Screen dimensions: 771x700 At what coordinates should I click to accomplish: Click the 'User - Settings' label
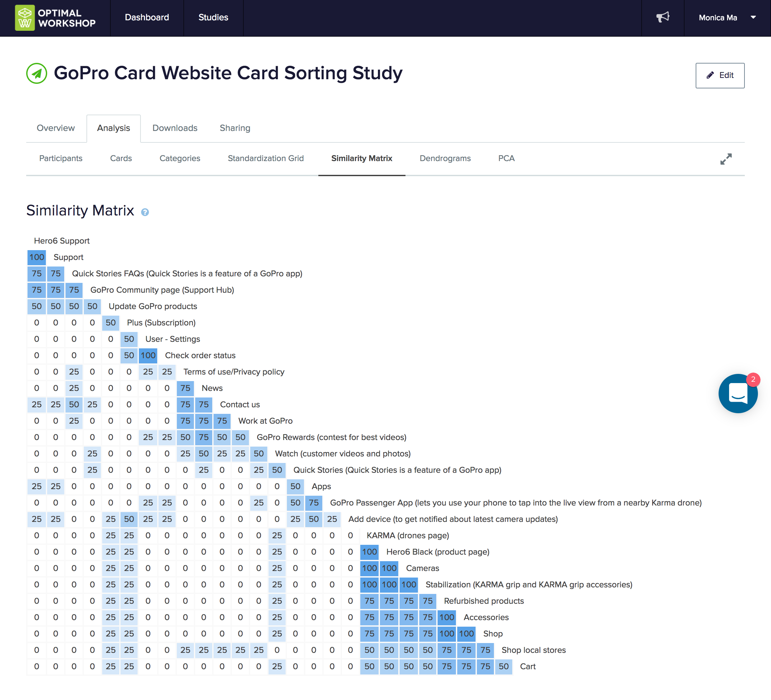tap(173, 339)
